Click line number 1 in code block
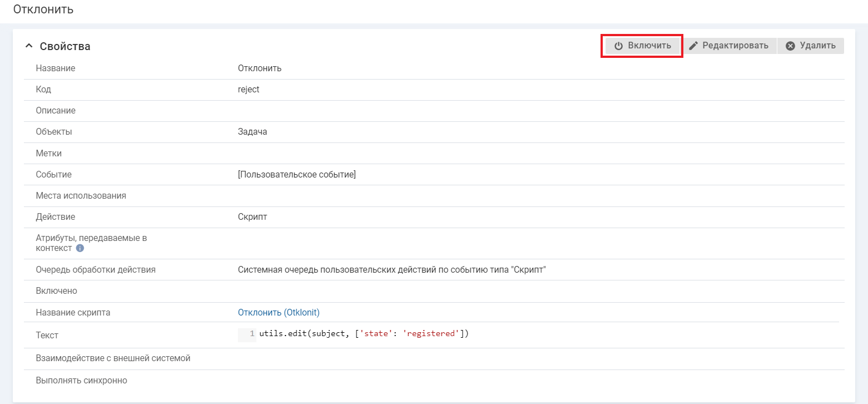868x404 pixels. 252,334
